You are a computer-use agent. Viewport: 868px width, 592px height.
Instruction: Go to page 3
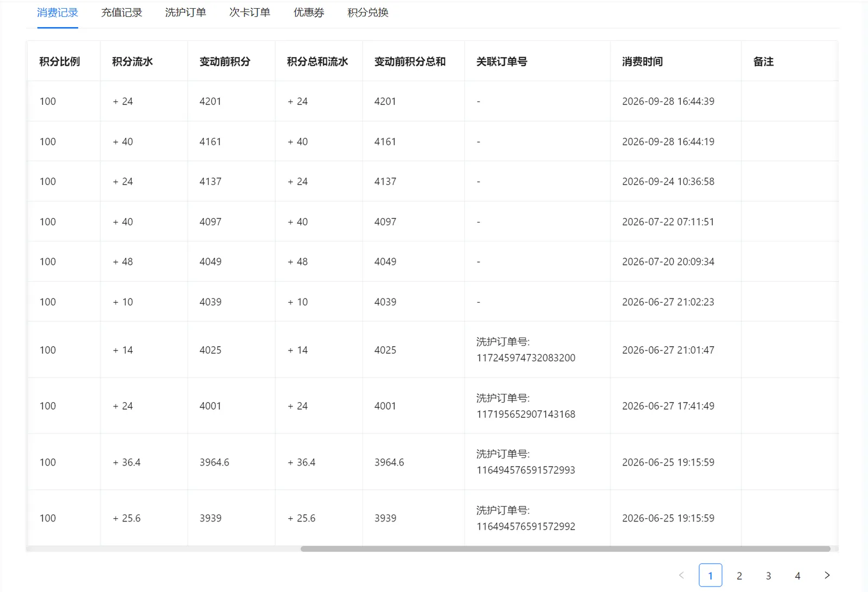(x=769, y=575)
